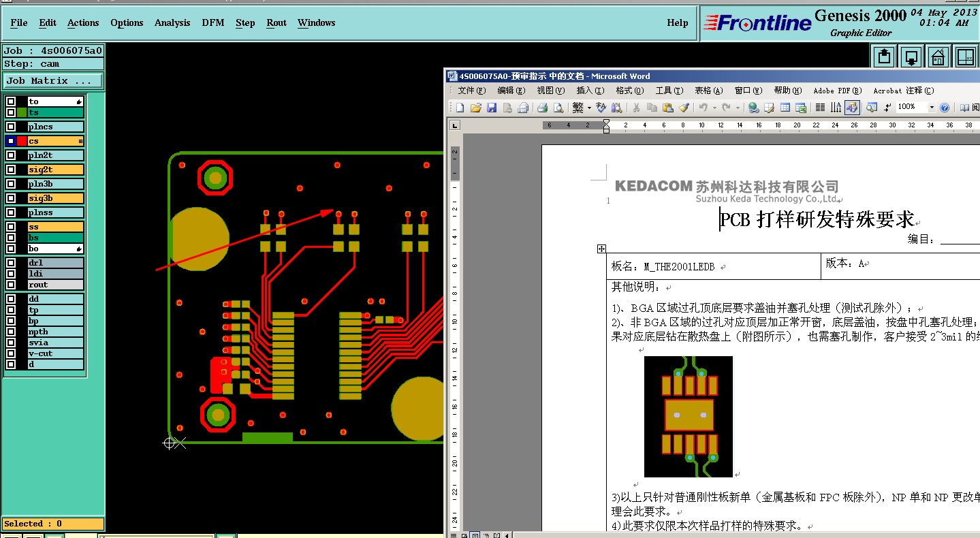980x538 pixels.
Task: Click Word's Cut scissors icon
Action: pos(636,108)
